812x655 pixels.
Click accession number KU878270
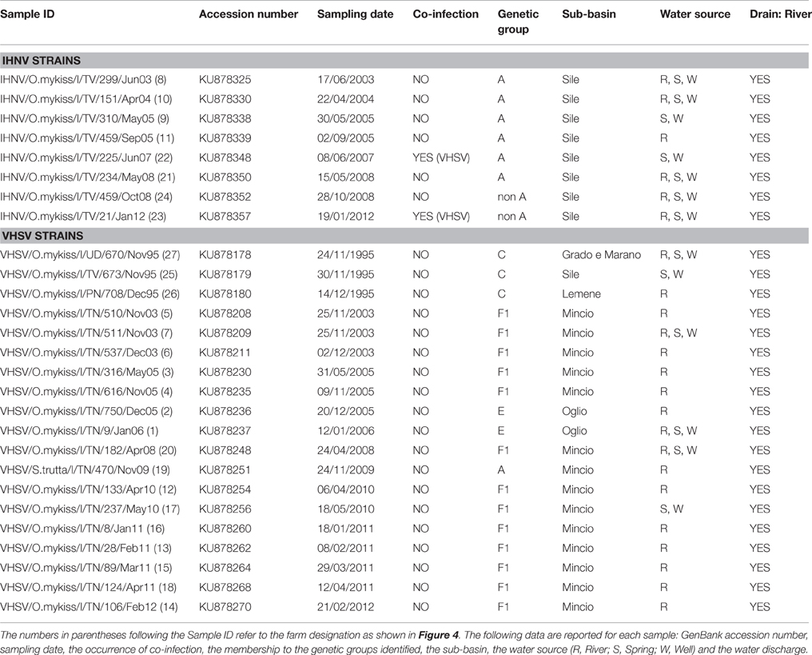226,607
